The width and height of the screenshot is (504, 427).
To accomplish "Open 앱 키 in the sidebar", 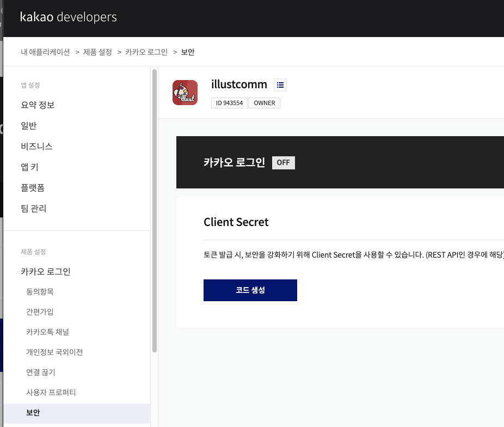I will tap(29, 167).
